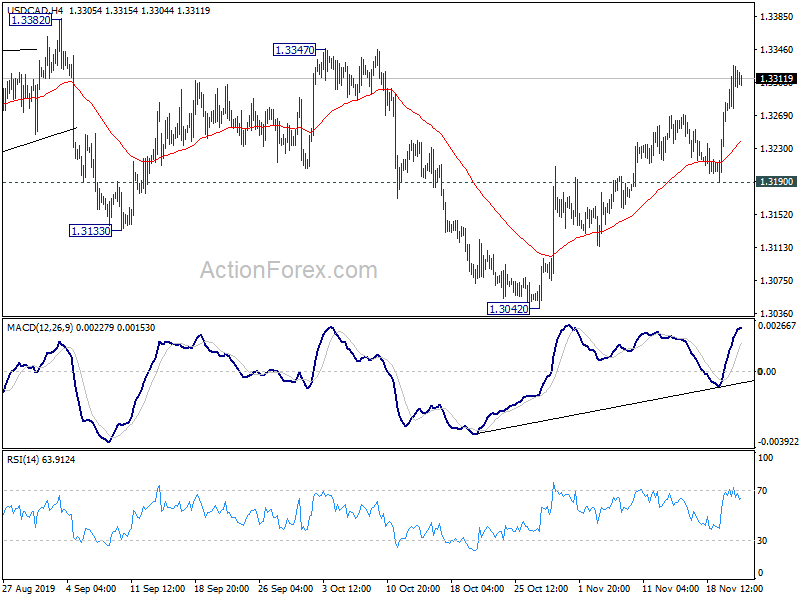The image size is (800, 600).
Task: Click the 1.30420 low price label
Action: pos(508,309)
